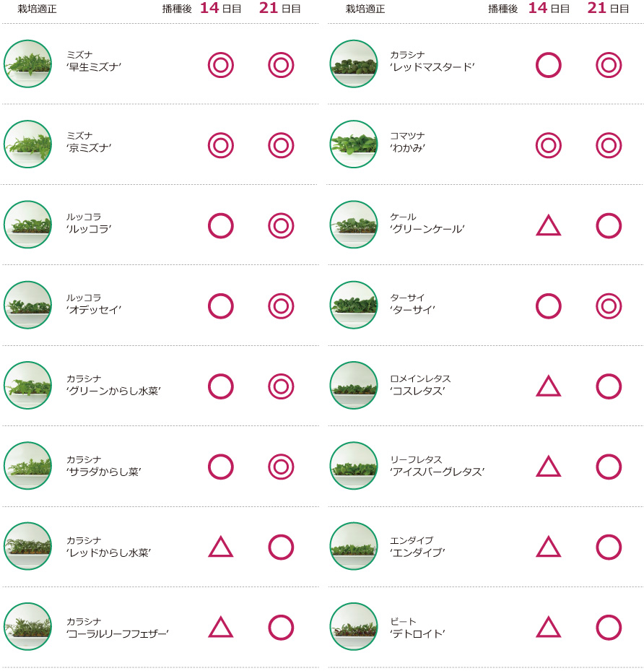Click the デトロイト beet thumbnail
The height and width of the screenshot is (671, 644).
point(354,626)
